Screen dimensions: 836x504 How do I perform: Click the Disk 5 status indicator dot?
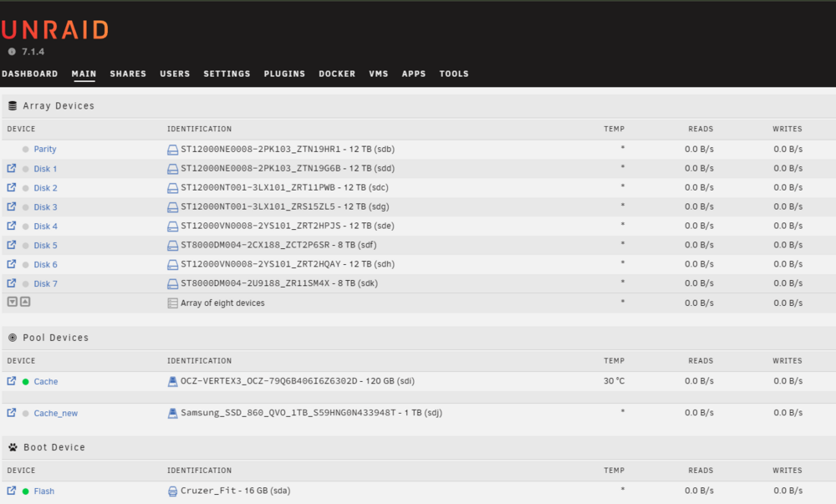click(x=26, y=246)
